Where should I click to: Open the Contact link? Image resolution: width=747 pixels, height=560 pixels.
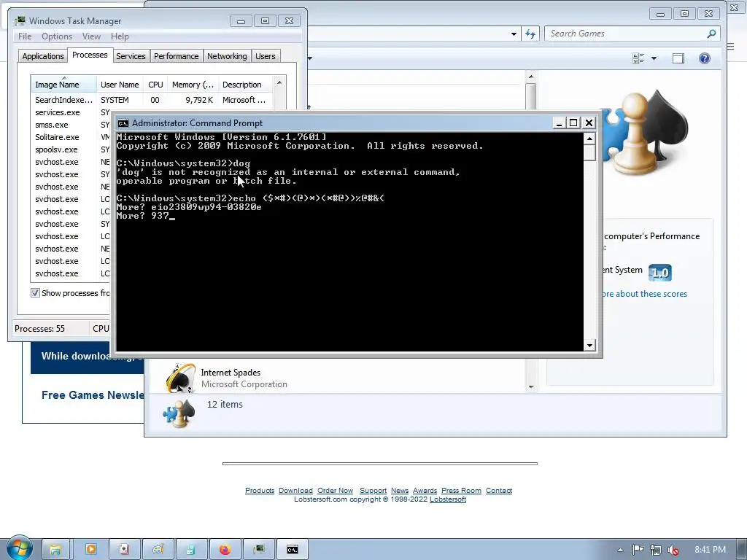pyautogui.click(x=499, y=491)
